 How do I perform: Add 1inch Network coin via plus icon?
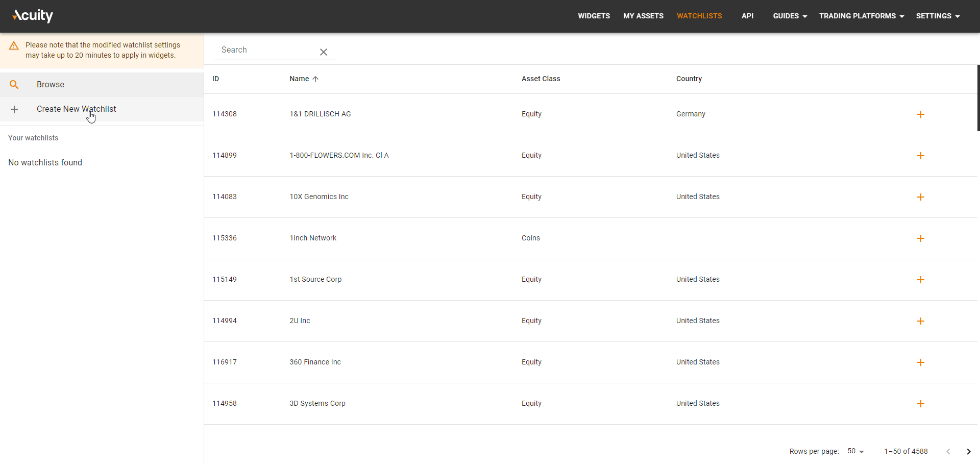coord(920,238)
